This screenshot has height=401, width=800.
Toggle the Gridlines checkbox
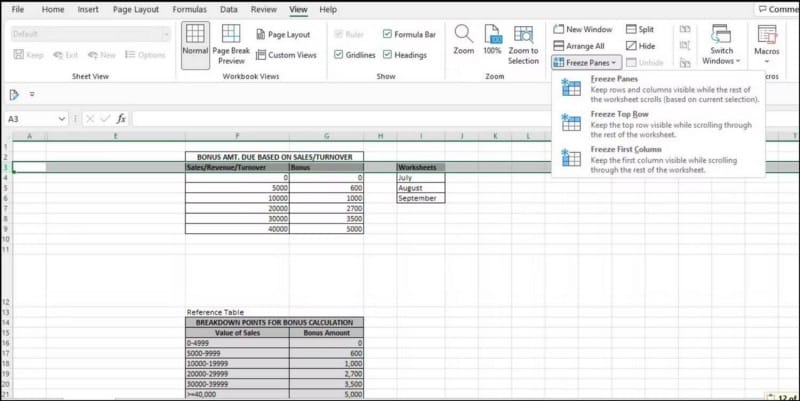[x=338, y=55]
